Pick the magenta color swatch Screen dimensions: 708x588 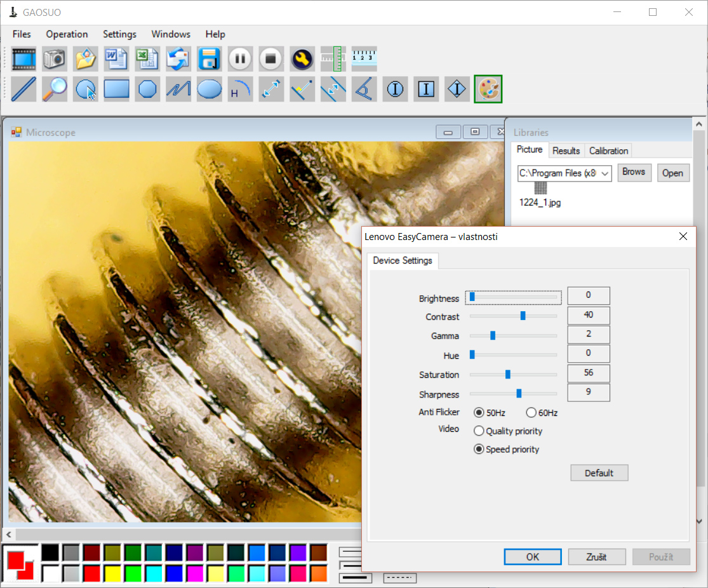point(194,573)
